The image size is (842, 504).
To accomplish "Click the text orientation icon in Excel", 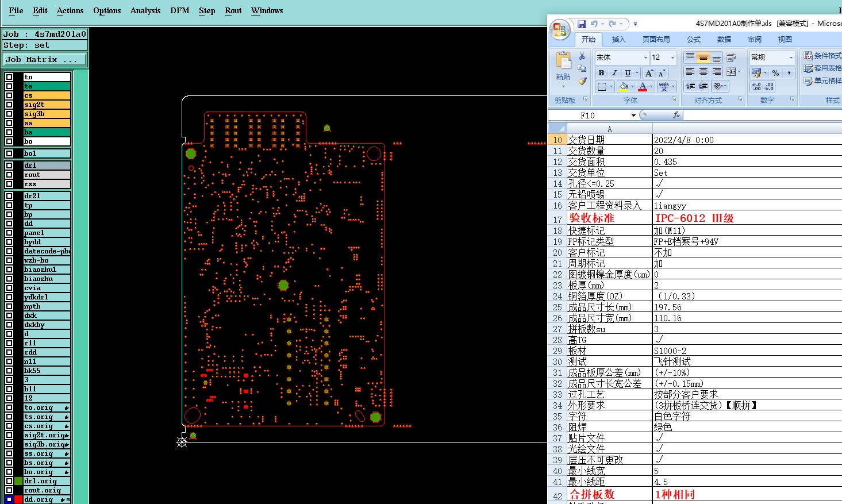I will (717, 86).
